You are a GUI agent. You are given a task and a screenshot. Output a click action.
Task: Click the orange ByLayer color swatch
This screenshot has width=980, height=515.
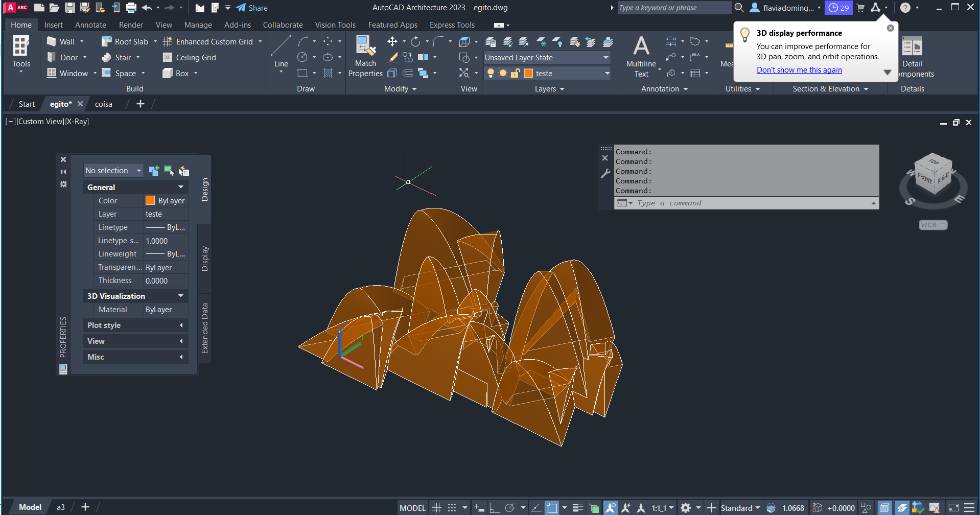coord(150,201)
